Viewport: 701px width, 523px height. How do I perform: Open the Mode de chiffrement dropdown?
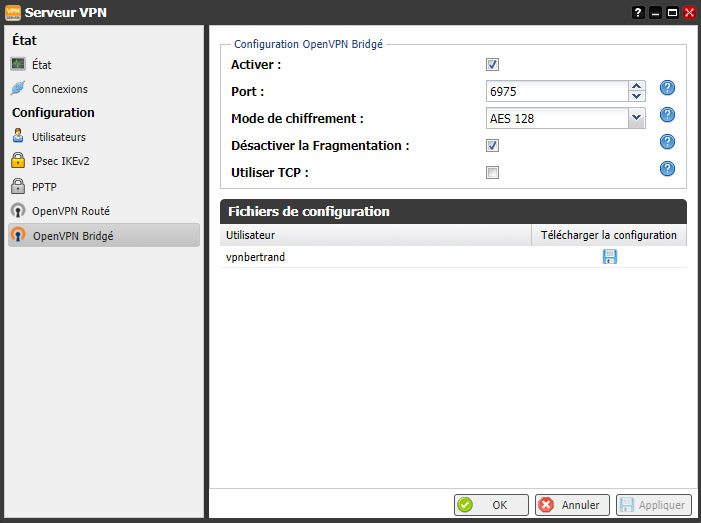click(x=637, y=118)
